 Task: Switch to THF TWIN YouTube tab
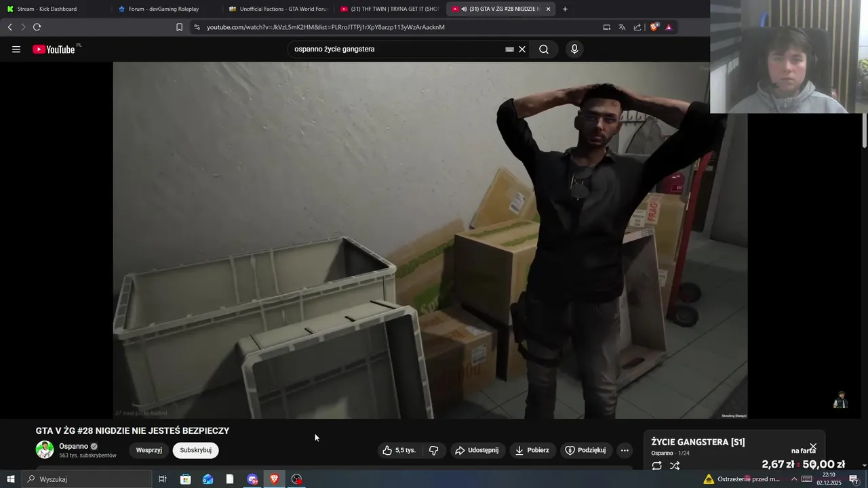(389, 9)
